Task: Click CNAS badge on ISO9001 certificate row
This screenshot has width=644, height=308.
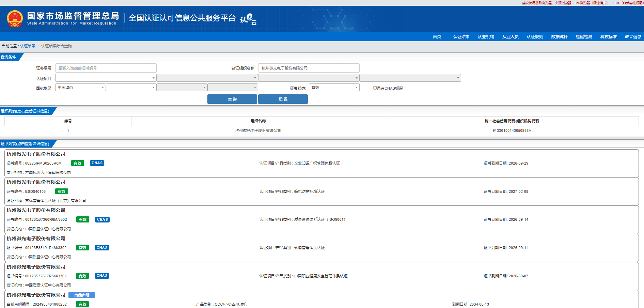Action: [102, 220]
